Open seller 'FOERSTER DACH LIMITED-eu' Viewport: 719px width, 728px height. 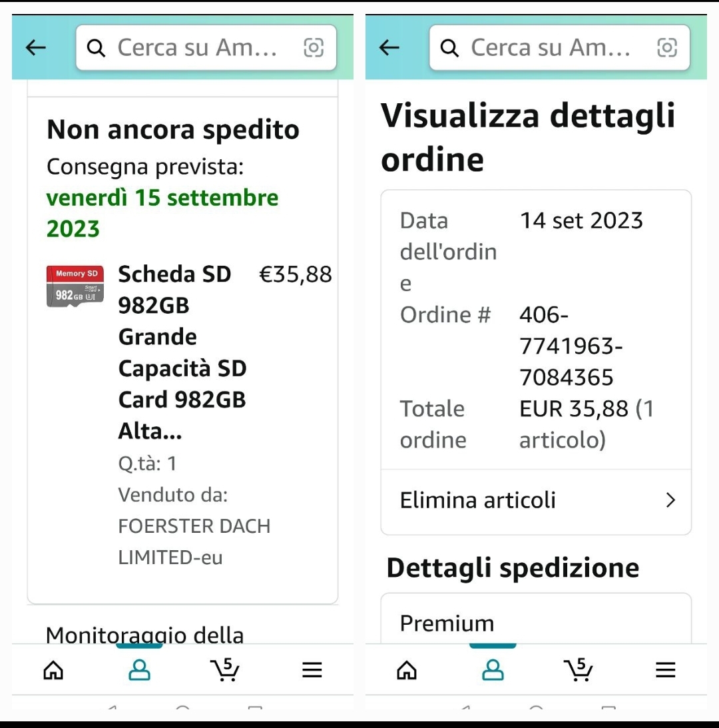coord(194,542)
